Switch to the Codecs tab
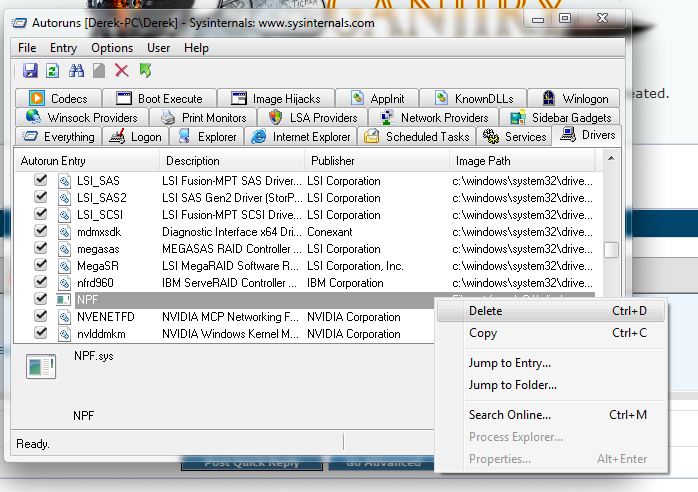Viewport: 698px width, 492px height. click(x=58, y=98)
